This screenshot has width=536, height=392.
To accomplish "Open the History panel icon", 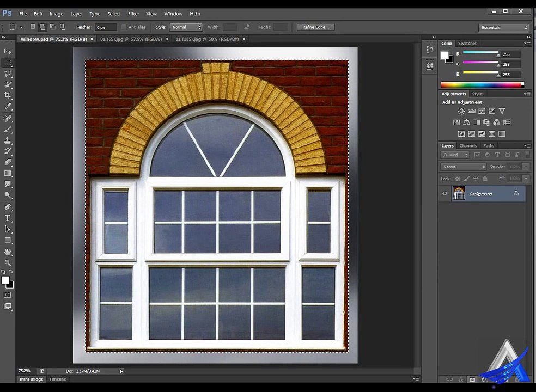I will [430, 50].
